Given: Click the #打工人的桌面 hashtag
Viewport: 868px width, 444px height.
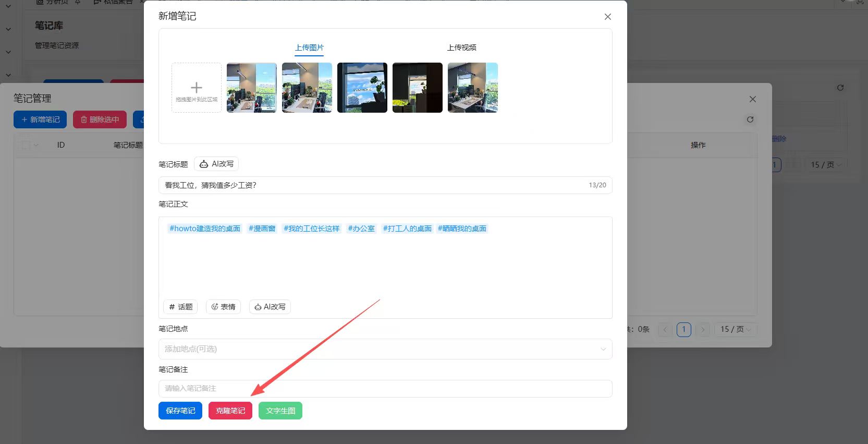Looking at the screenshot, I should 407,229.
